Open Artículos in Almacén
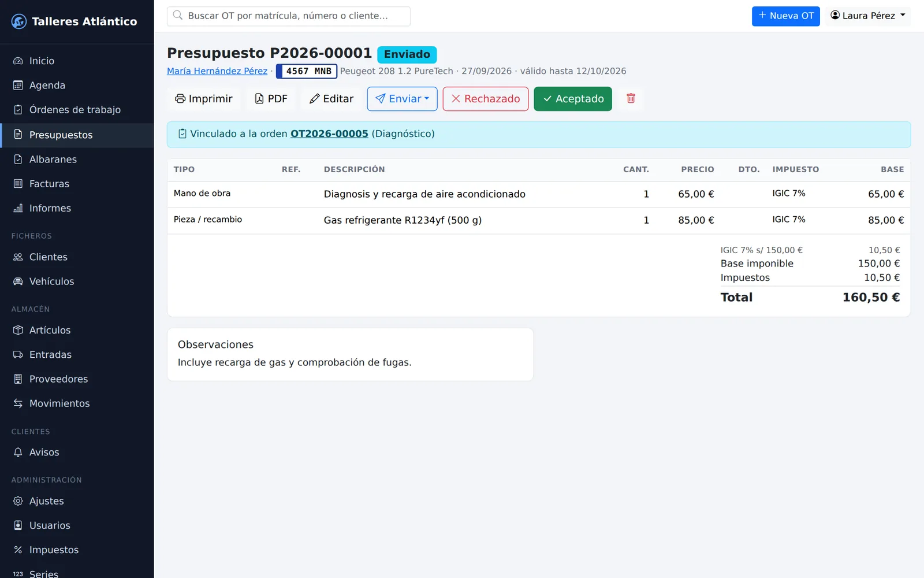This screenshot has width=924, height=578. point(77,330)
